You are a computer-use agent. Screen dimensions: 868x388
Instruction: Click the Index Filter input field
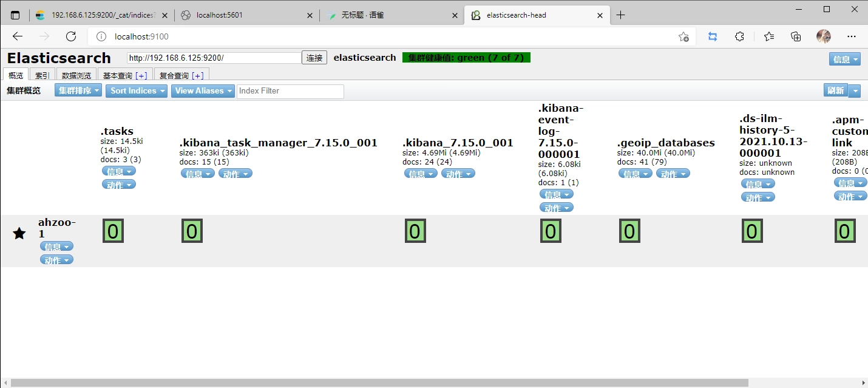click(290, 91)
